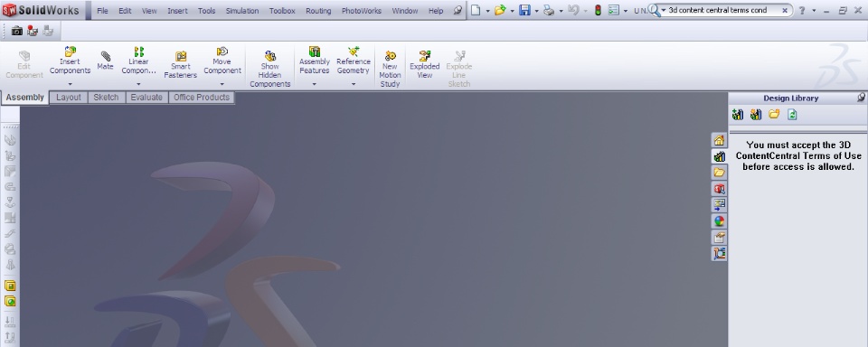
Task: Open dropdown arrow next to Help icon
Action: tap(814, 11)
